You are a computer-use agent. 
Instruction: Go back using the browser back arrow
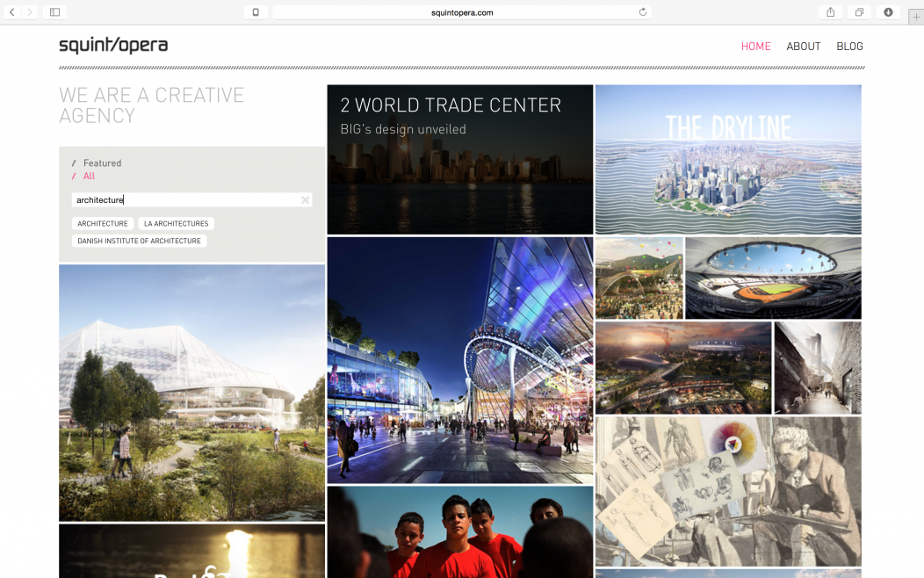[12, 11]
